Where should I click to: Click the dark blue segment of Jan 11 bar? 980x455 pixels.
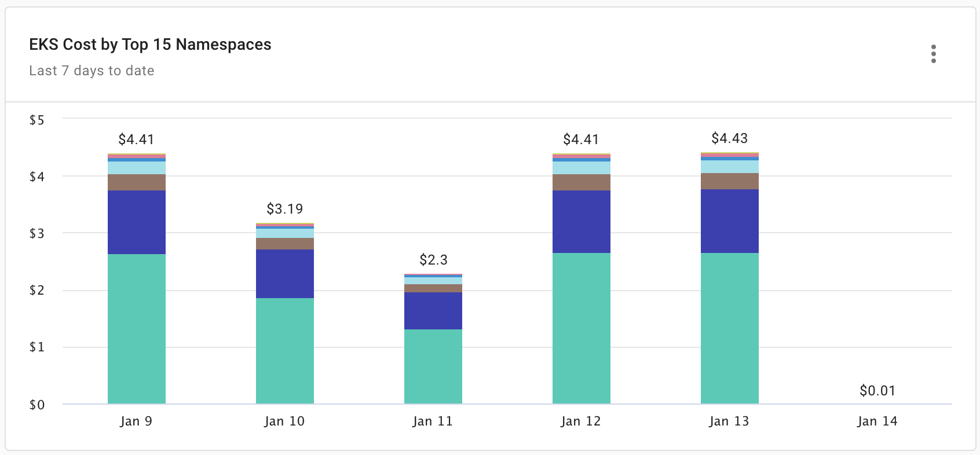433,311
